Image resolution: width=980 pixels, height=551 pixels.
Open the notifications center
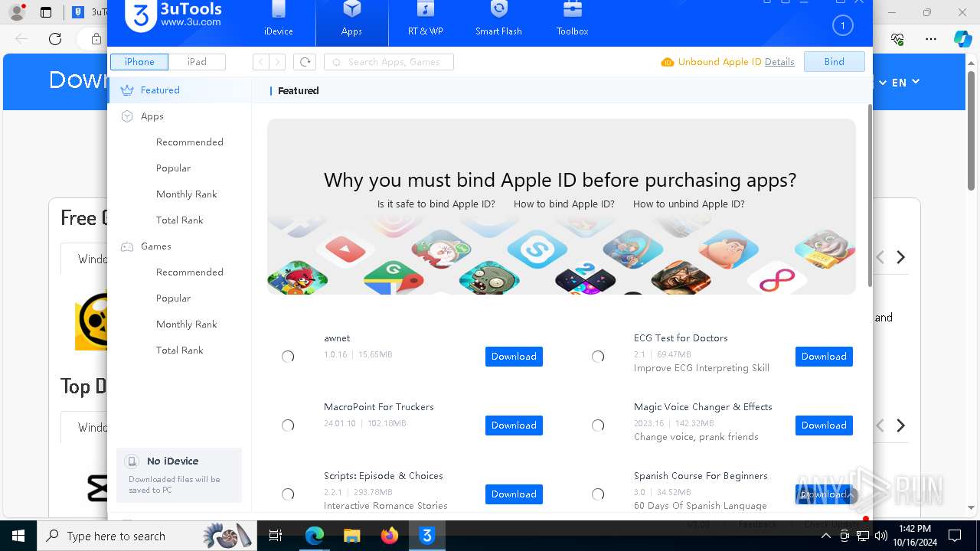point(955,536)
